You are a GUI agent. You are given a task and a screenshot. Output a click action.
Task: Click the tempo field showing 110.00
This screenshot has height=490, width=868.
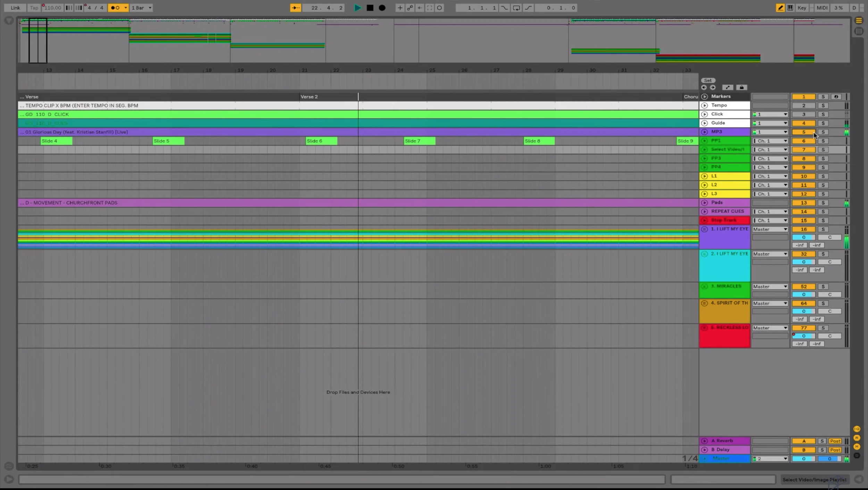(x=52, y=8)
